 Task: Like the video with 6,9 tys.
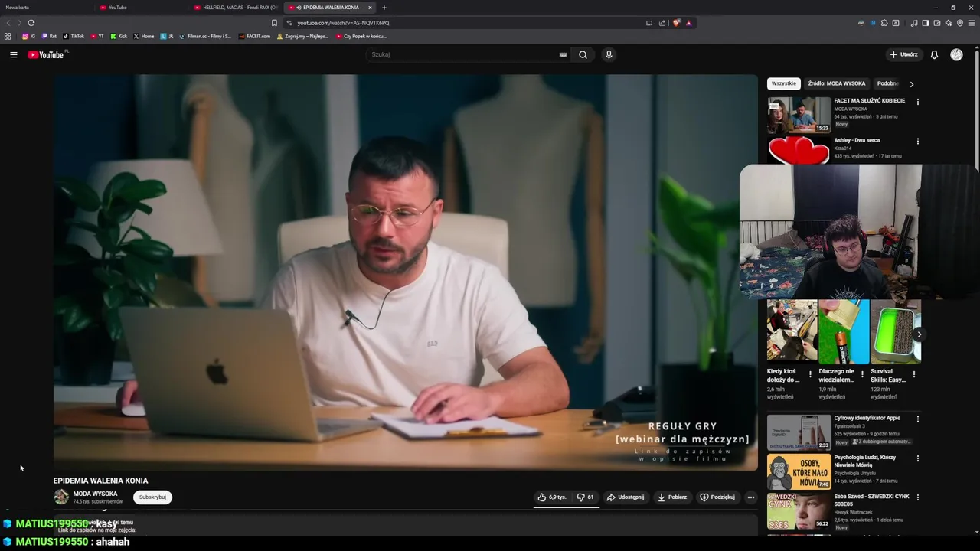(552, 497)
